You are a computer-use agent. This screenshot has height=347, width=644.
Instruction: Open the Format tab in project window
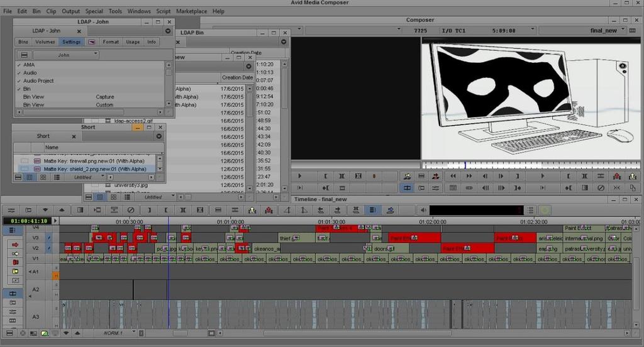pos(111,42)
